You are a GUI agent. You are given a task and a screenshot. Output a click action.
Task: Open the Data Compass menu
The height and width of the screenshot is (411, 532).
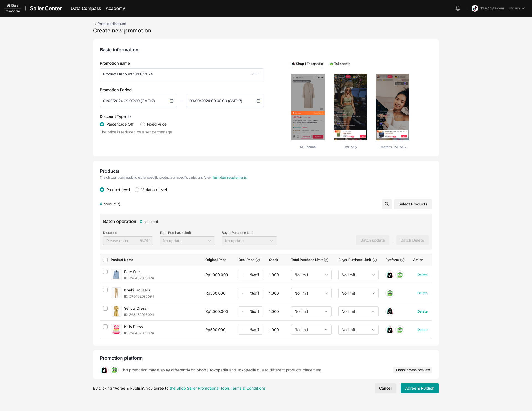[86, 8]
